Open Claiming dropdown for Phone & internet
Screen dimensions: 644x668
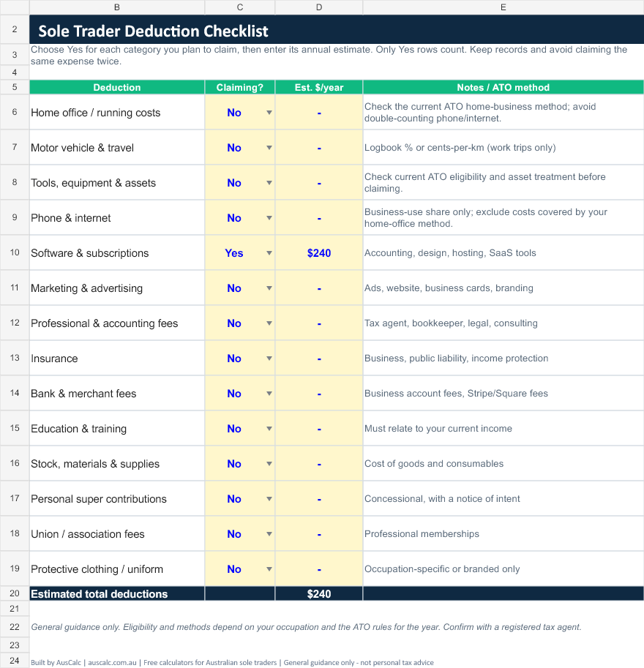tap(269, 218)
